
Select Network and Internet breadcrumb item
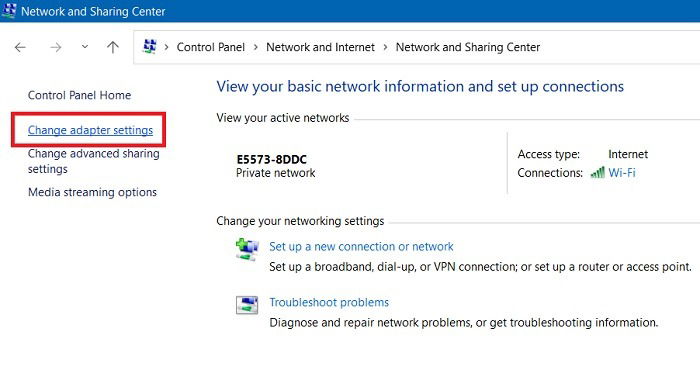(x=320, y=47)
